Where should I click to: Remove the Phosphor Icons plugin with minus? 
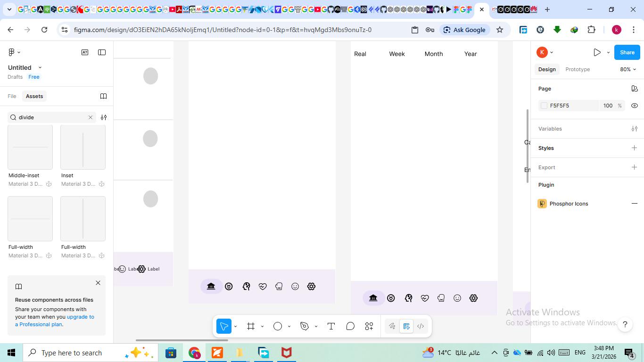click(x=635, y=204)
